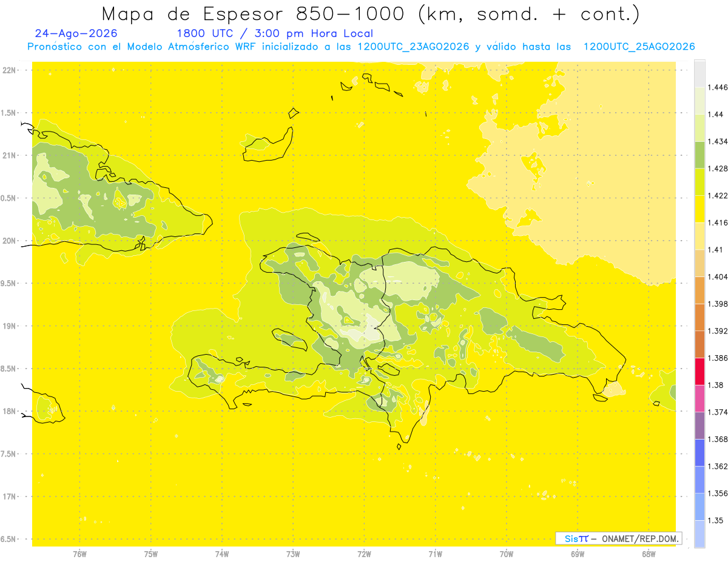Click the validity end time '1200UTC_25AGO2026'
The width and height of the screenshot is (728, 562).
point(639,47)
